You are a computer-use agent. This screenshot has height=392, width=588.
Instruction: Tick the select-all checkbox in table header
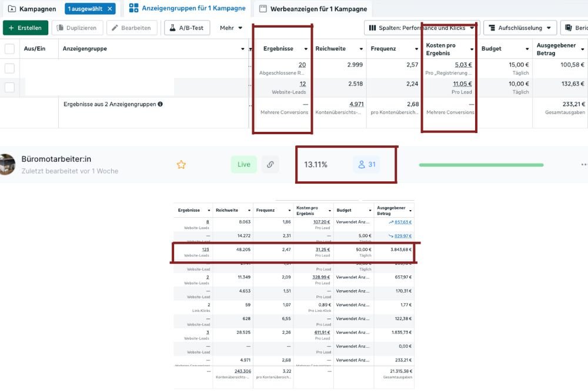click(9, 49)
